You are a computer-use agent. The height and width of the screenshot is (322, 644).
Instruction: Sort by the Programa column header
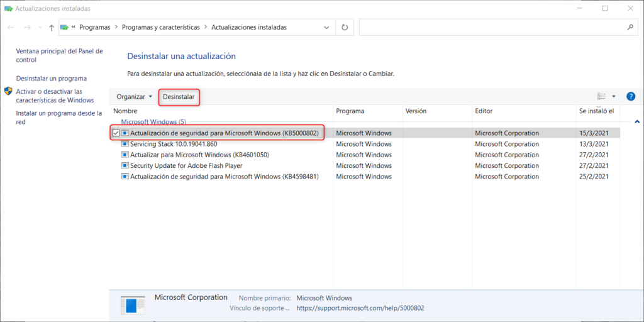click(350, 111)
